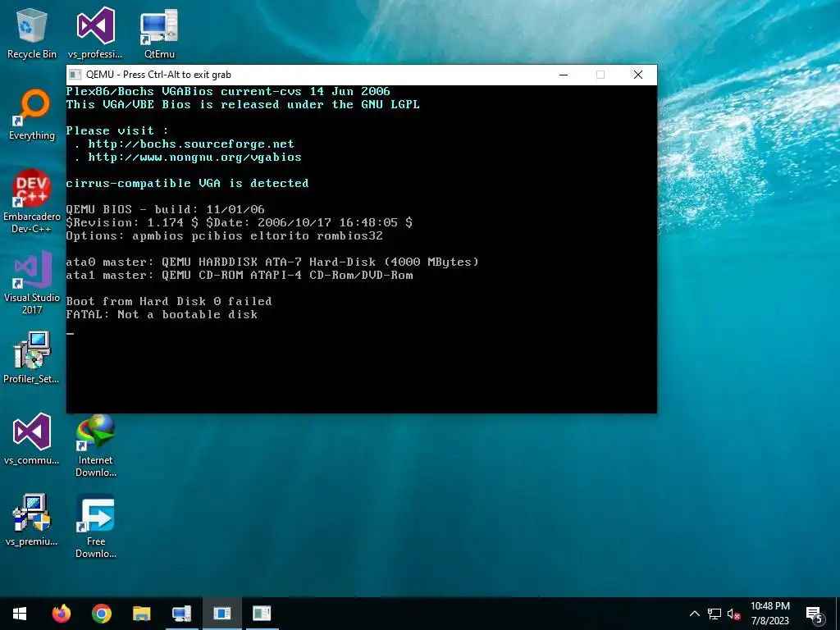Open the Action Center notifications icon
This screenshot has width=840, height=630.
coord(815,614)
